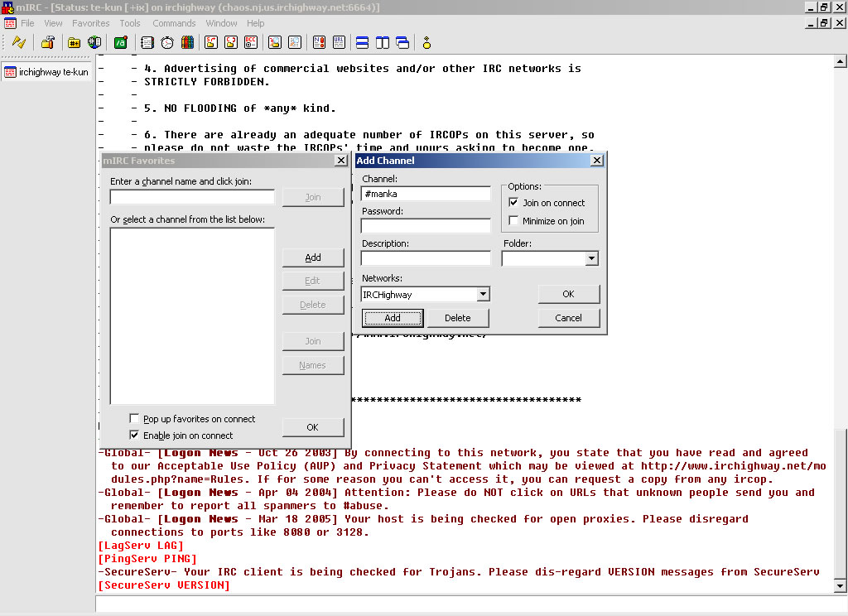Click the Connect lightning bolt toolbar icon
Screen dimensions: 848x616
(19, 42)
